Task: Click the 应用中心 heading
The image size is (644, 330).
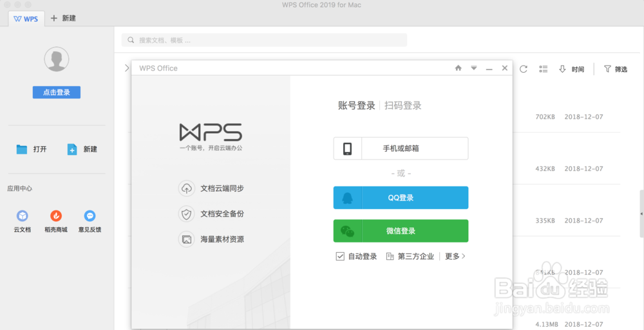Action: [x=20, y=189]
